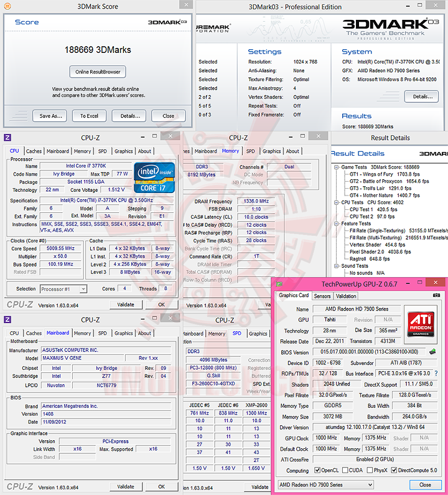The image size is (448, 495).
Task: Select GT3 - Troll's Lair result row
Action: coord(380,188)
